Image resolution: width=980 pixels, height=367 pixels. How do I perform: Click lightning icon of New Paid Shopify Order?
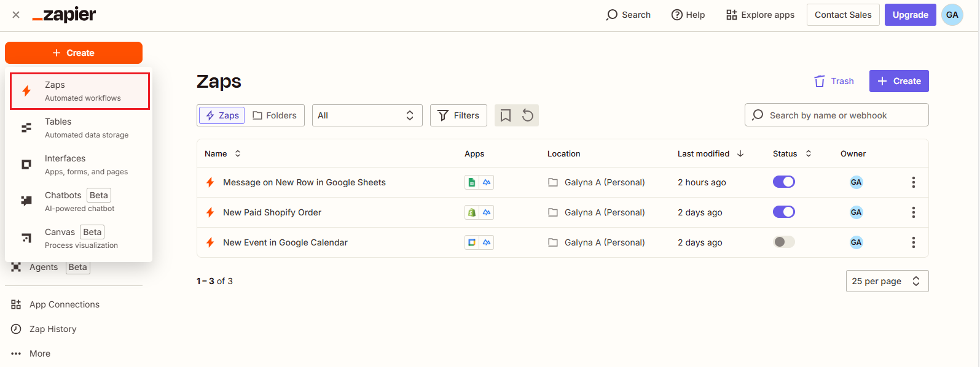pyautogui.click(x=210, y=212)
